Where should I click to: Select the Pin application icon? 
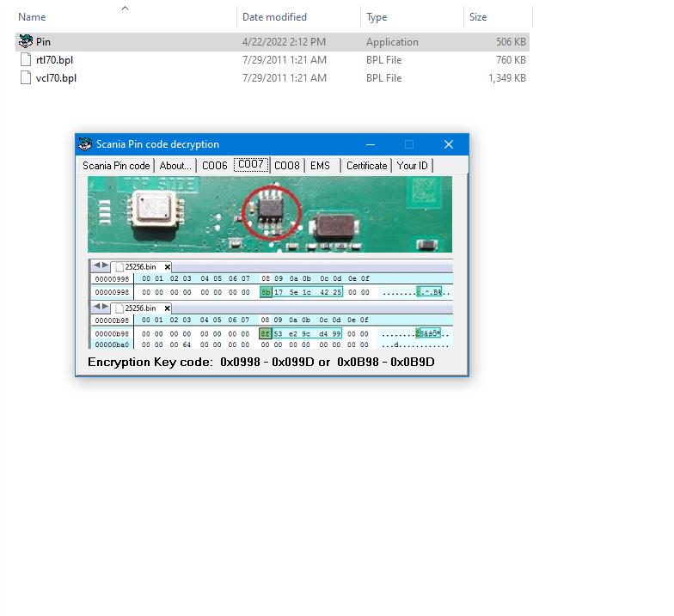26,41
